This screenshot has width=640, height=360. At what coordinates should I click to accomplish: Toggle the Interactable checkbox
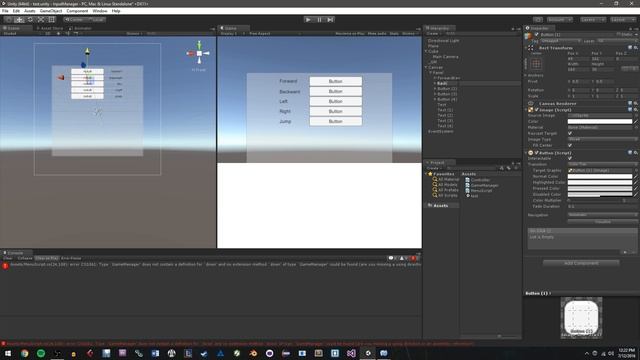[x=570, y=158]
